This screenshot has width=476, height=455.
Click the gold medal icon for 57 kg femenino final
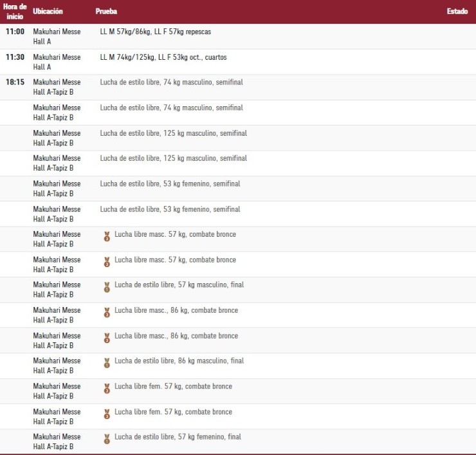click(107, 438)
